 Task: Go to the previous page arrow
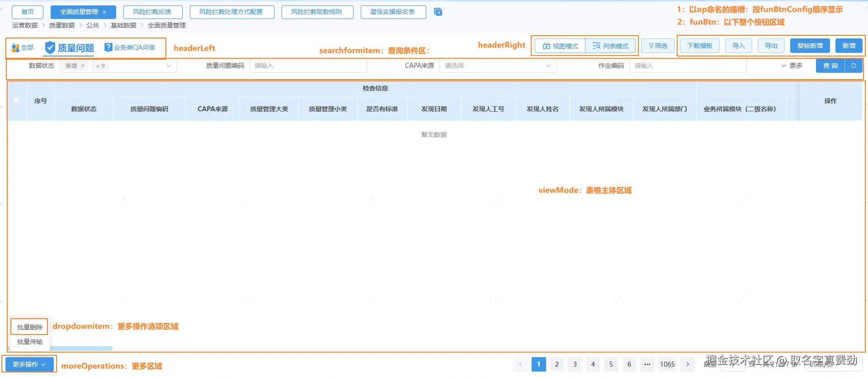[521, 364]
